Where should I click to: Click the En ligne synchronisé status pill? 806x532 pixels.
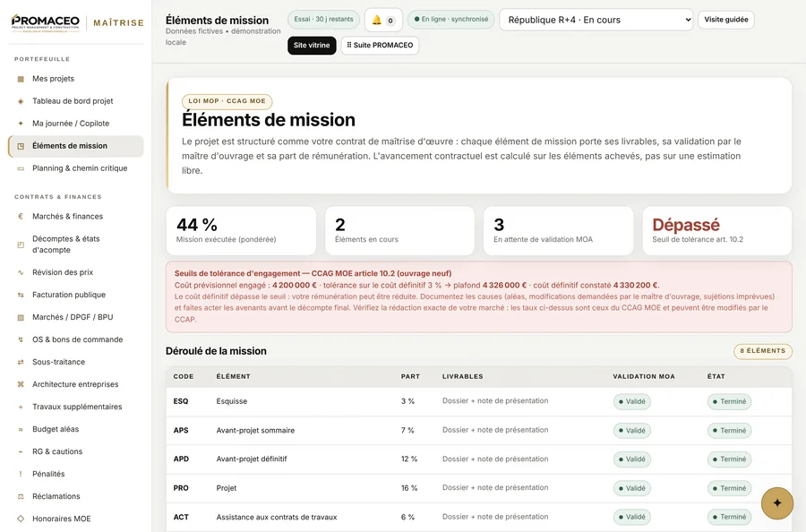(x=450, y=19)
